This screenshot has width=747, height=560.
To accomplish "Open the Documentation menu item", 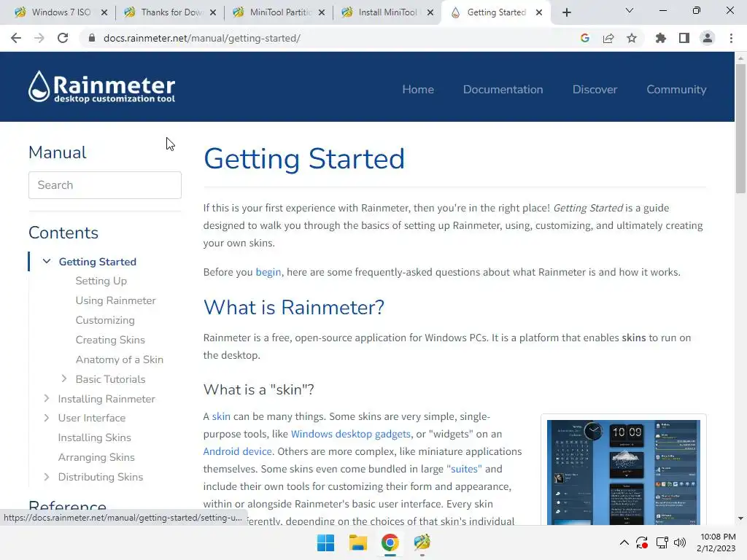I will 503,90.
